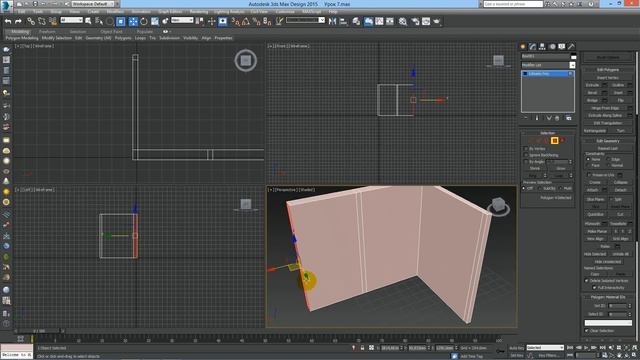Screen dimensions: 640x360
Task: Open the Create command panel tab
Action: 523,47
